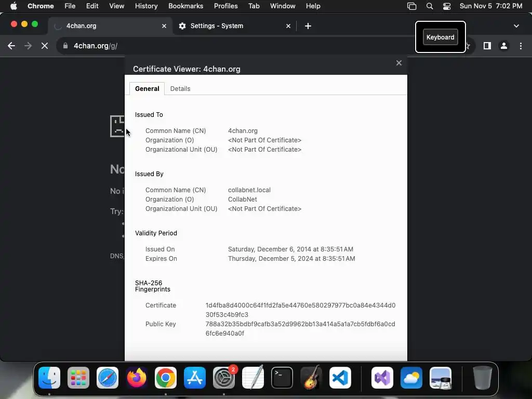
Task: Select issuer organization CollabNet
Action: 242,199
